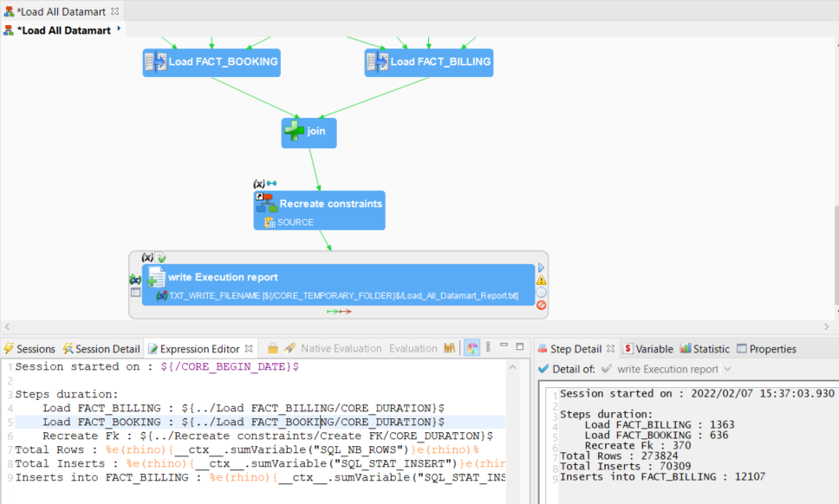
Task: Click the red failure link arrow under report step
Action: click(x=346, y=312)
